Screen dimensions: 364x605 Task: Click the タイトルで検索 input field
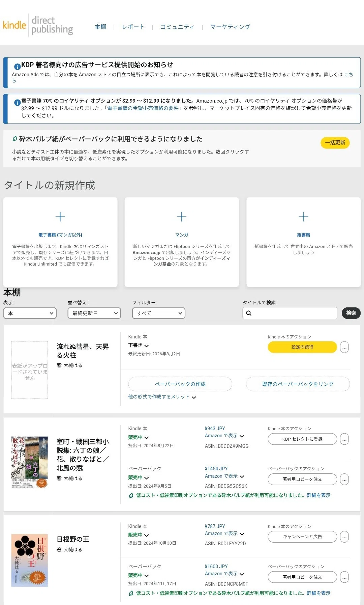tap(290, 313)
